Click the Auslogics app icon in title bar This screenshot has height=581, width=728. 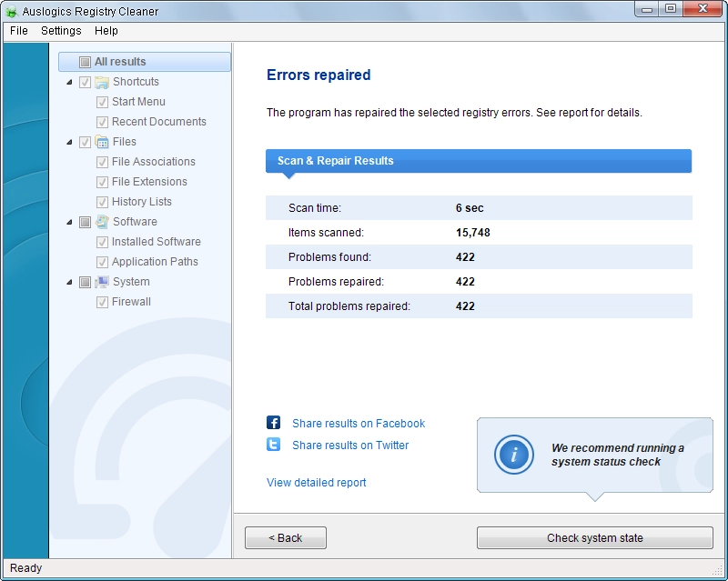coord(11,11)
